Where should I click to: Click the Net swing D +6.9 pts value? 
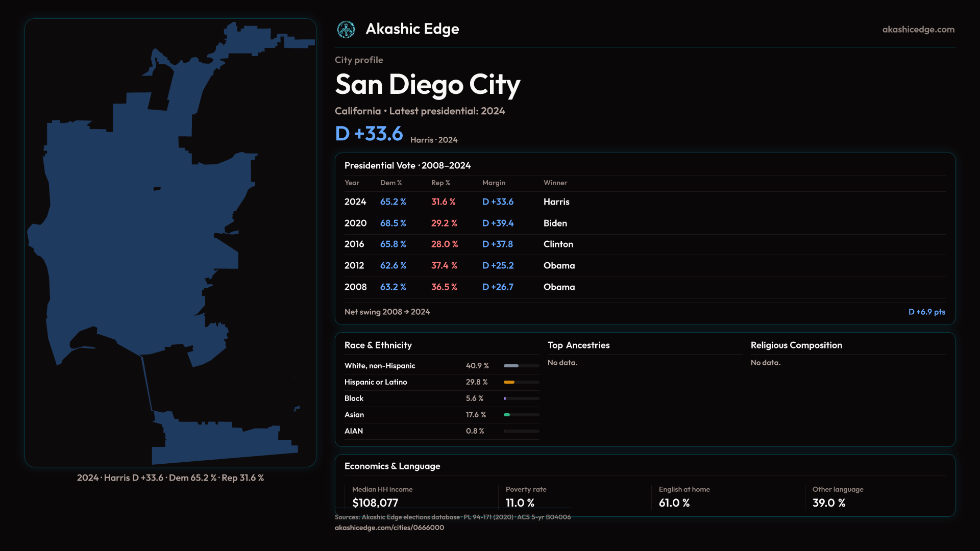(926, 312)
